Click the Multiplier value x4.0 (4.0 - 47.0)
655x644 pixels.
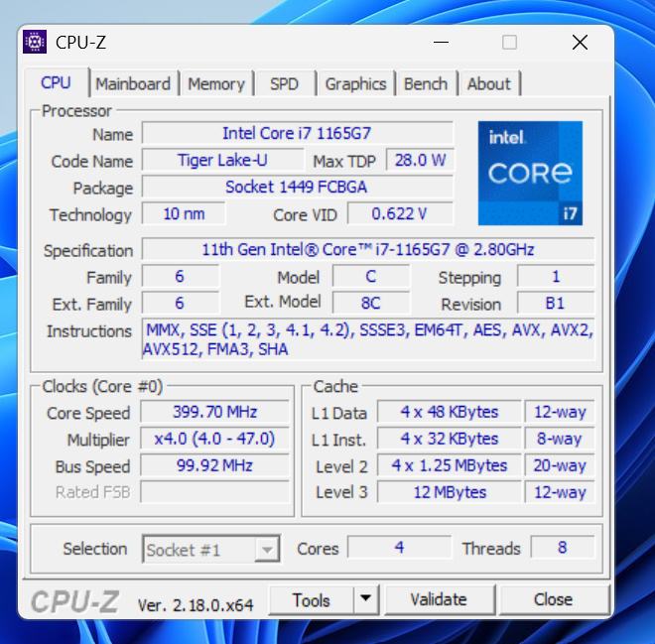[x=214, y=439]
